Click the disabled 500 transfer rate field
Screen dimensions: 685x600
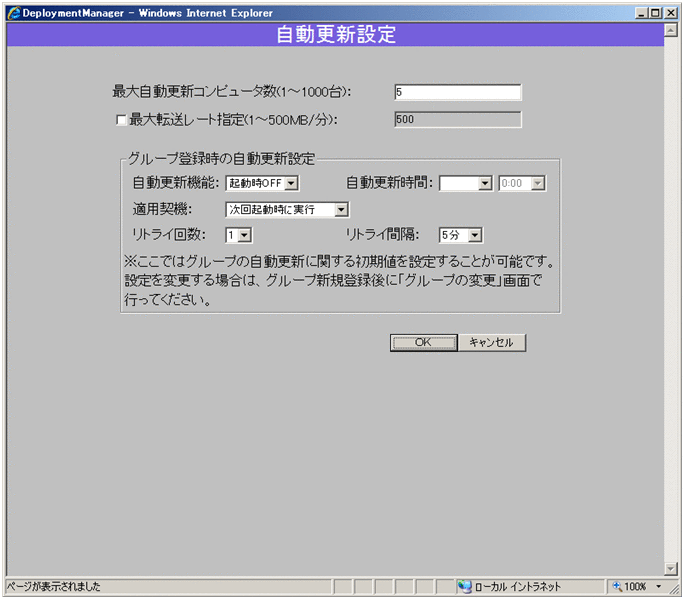pyautogui.click(x=457, y=119)
